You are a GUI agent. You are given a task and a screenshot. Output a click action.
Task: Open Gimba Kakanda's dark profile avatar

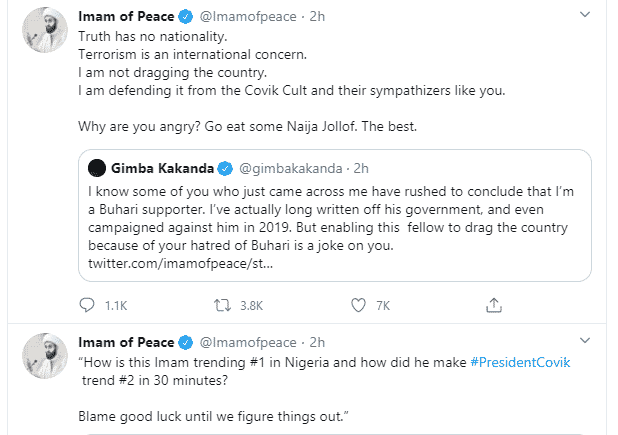coord(97,168)
